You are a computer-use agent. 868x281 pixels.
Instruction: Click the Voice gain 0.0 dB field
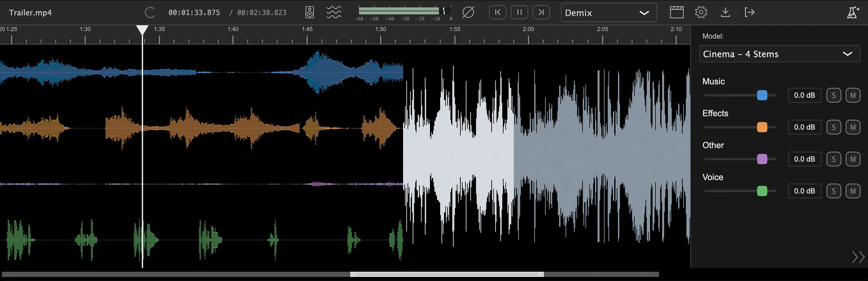pyautogui.click(x=804, y=191)
